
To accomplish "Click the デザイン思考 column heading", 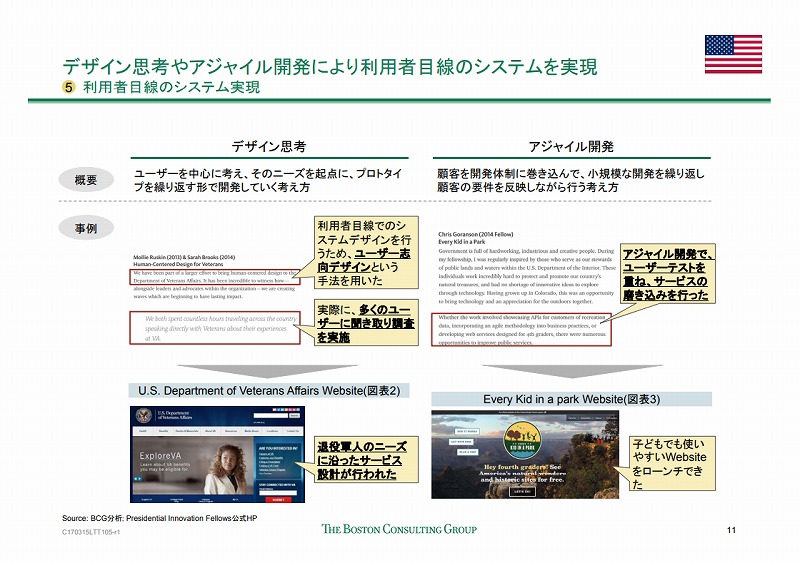I will pos(269,147).
